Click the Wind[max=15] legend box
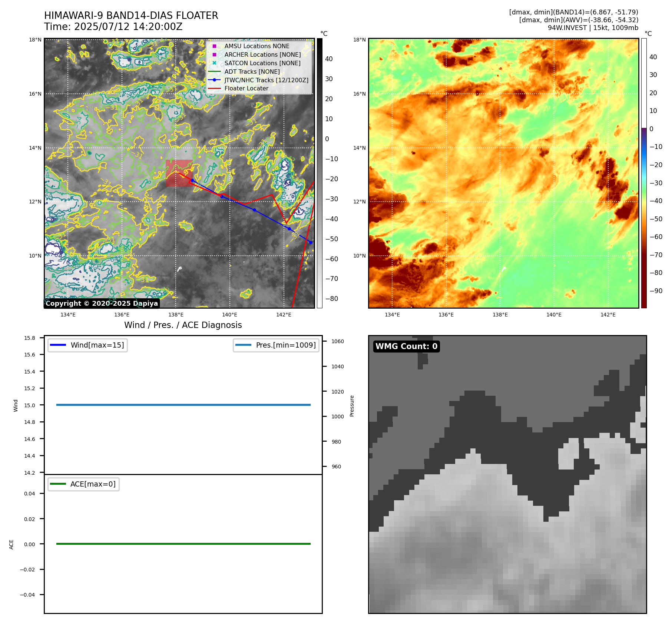The width and height of the screenshot is (672, 627). [x=87, y=345]
